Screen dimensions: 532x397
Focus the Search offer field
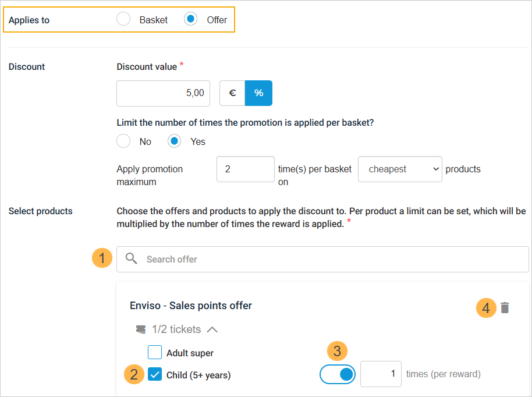click(x=332, y=259)
